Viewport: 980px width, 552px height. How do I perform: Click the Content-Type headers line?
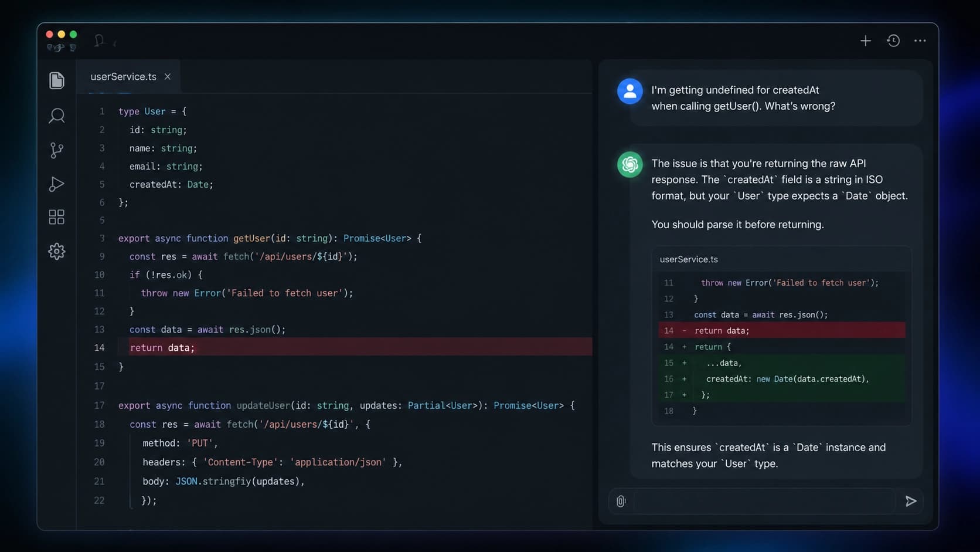(273, 462)
